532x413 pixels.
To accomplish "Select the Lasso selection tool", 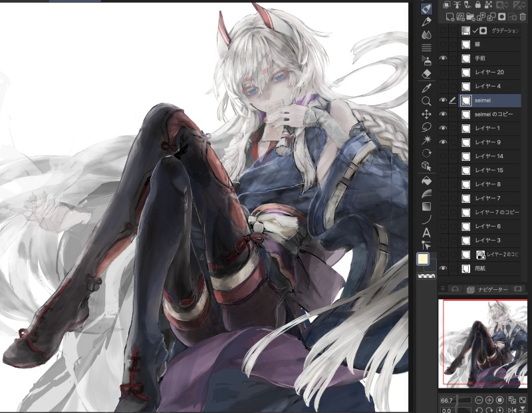I will pyautogui.click(x=426, y=127).
